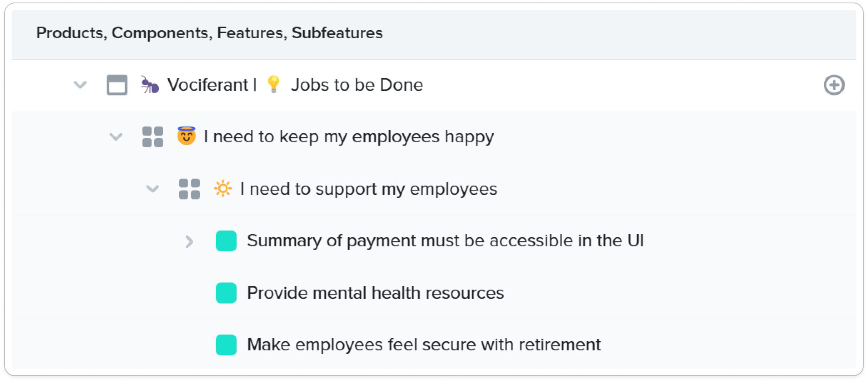
Task: Collapse the keep my employees happy component
Action: pyautogui.click(x=116, y=137)
